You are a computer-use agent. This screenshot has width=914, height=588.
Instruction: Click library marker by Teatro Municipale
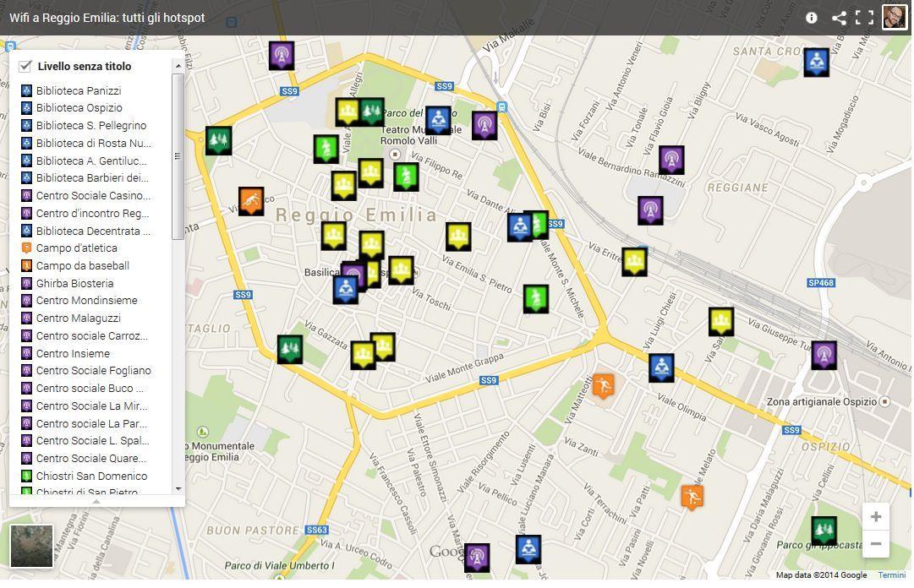click(x=438, y=120)
